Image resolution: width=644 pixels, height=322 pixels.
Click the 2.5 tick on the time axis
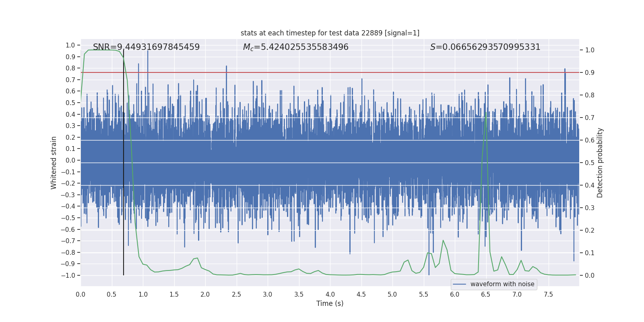[x=236, y=294]
